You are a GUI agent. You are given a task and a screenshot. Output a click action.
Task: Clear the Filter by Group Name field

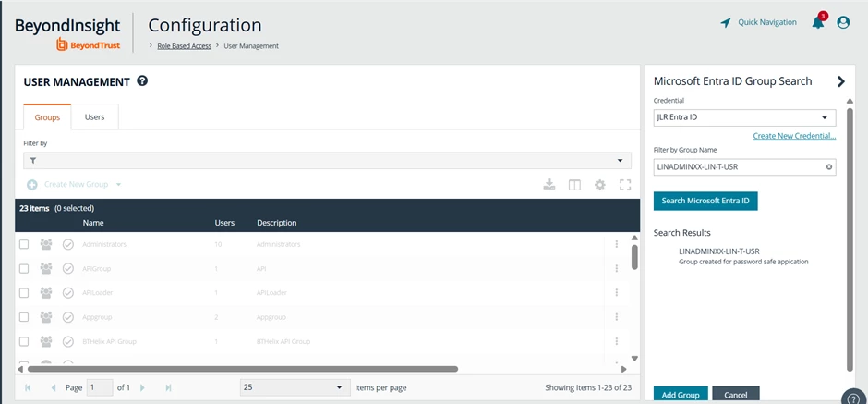pos(829,166)
